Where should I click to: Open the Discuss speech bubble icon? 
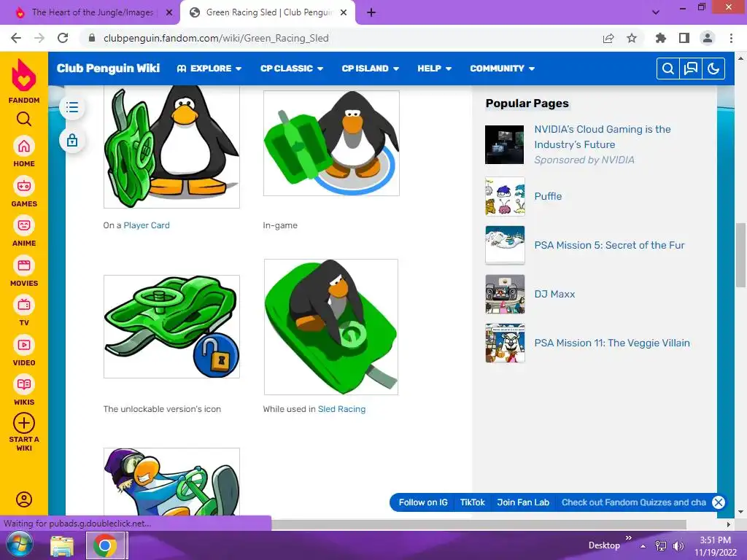pyautogui.click(x=691, y=69)
